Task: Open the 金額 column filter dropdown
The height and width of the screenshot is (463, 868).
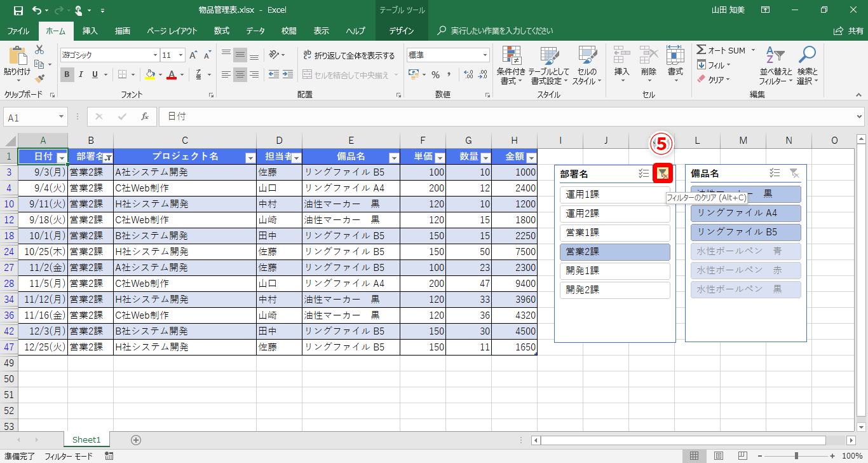Action: [x=531, y=158]
